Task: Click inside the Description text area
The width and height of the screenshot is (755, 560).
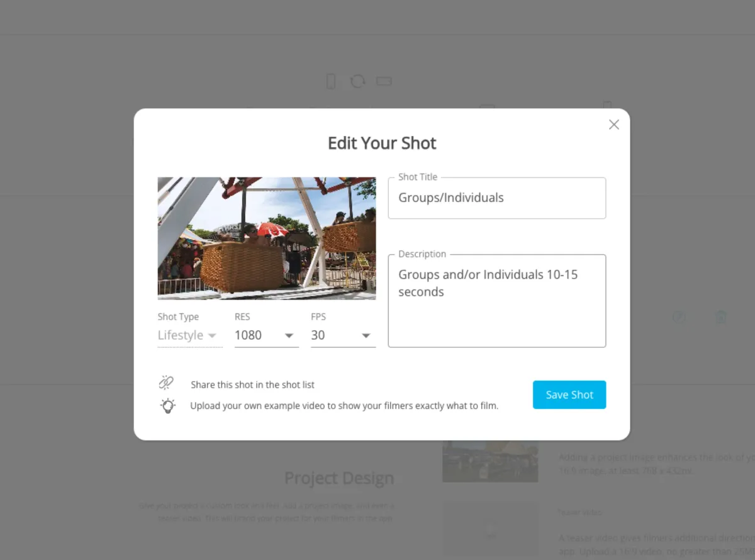Action: coord(497,301)
